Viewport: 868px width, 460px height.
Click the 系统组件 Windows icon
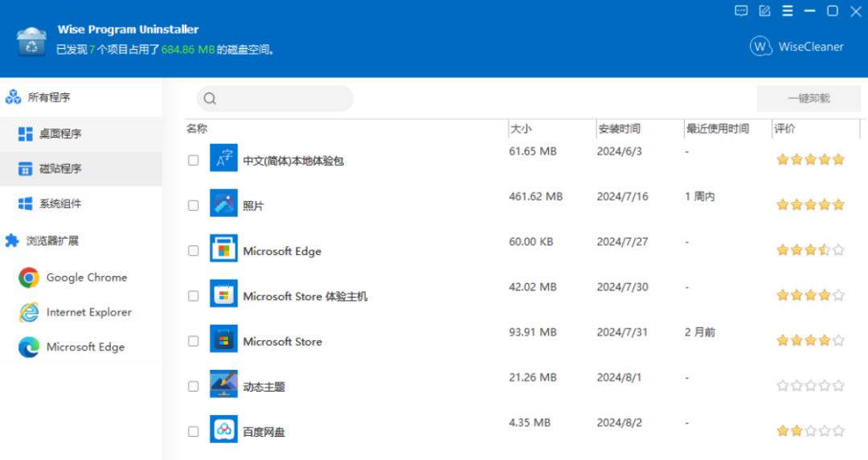click(x=26, y=203)
